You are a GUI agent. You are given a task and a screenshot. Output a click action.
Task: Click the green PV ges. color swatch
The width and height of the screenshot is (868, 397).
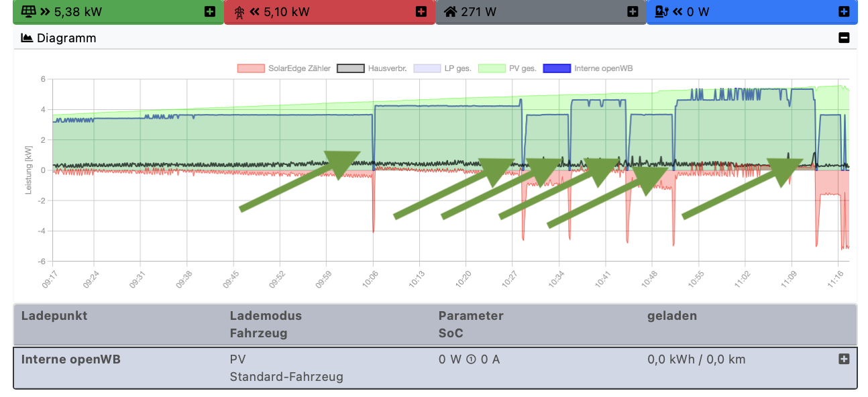pyautogui.click(x=491, y=68)
